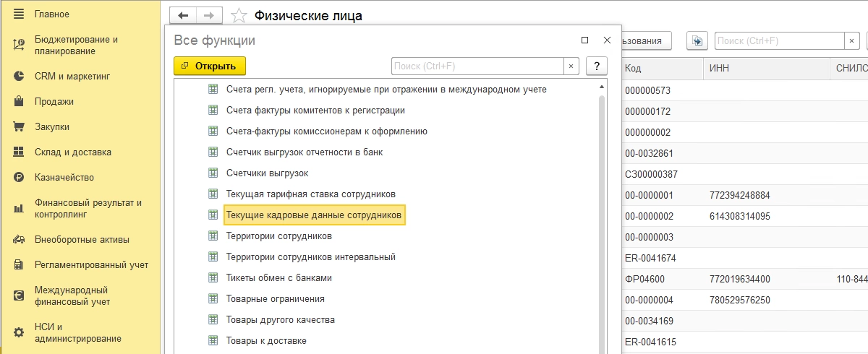Open the Закупки cart section
The width and height of the screenshot is (868, 354).
point(51,127)
